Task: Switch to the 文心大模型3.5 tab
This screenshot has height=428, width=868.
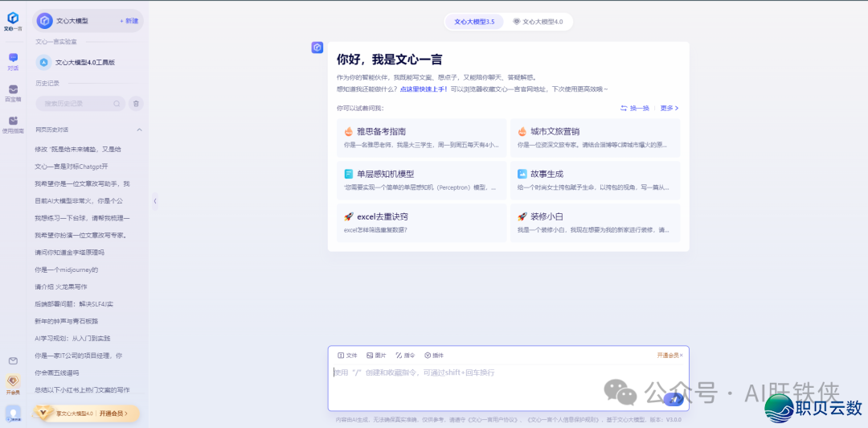Action: click(474, 22)
